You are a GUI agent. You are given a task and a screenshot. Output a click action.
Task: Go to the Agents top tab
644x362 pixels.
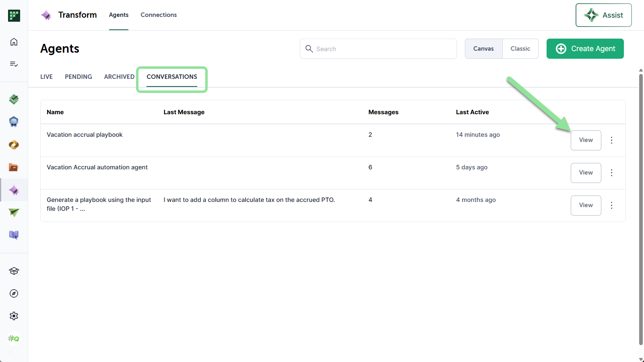coord(119,15)
